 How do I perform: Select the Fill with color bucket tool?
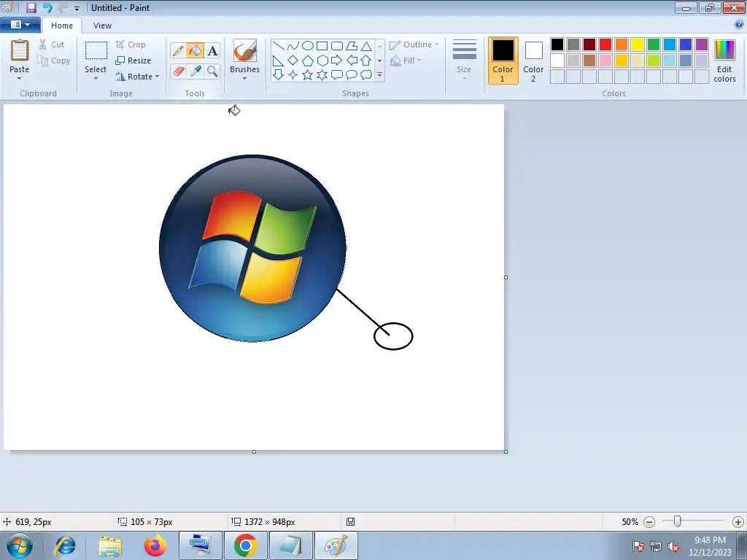point(196,50)
